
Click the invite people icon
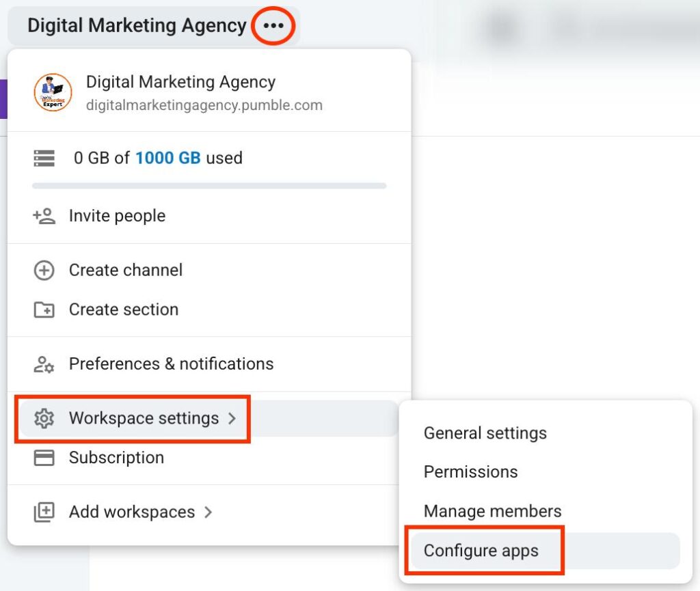point(44,216)
